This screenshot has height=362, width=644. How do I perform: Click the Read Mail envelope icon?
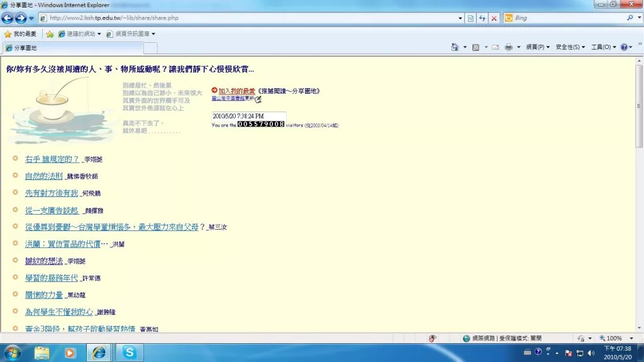tap(496, 47)
